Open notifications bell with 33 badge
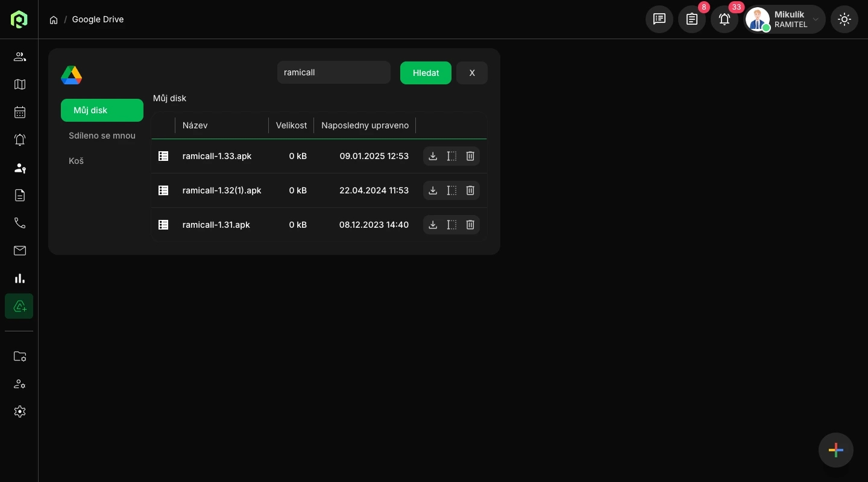The height and width of the screenshot is (482, 868). click(x=725, y=19)
